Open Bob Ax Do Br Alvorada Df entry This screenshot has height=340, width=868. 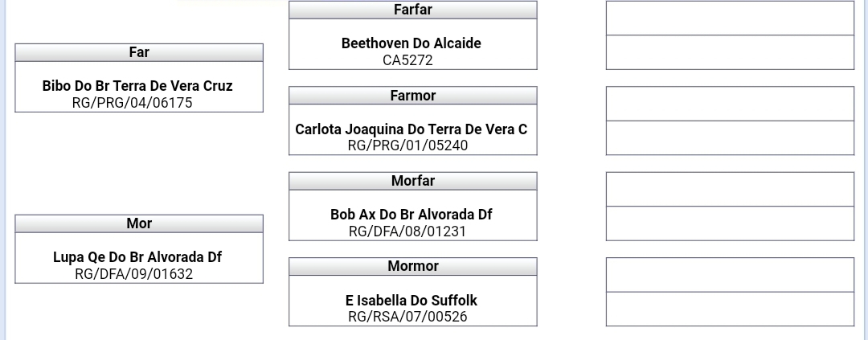pyautogui.click(x=411, y=215)
